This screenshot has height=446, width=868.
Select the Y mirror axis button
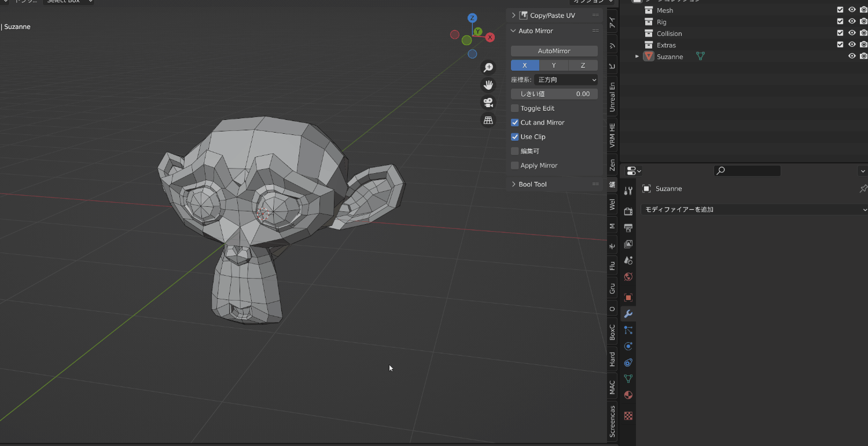553,65
